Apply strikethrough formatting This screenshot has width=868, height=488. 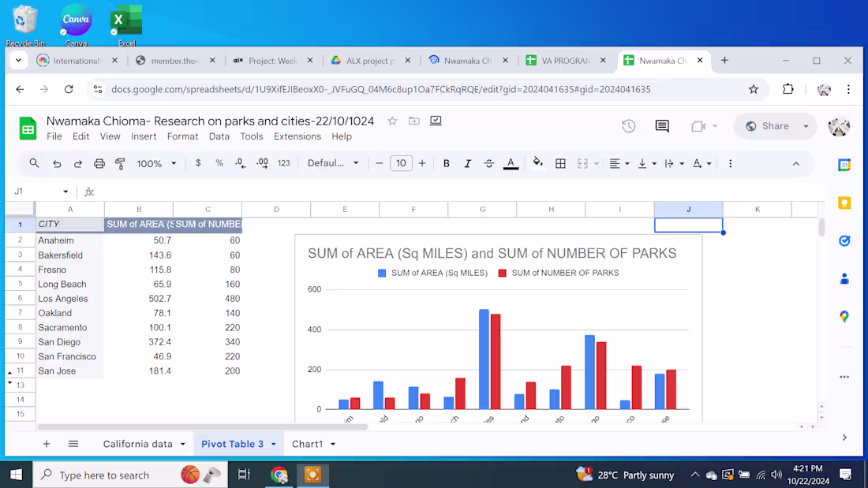[x=488, y=163]
